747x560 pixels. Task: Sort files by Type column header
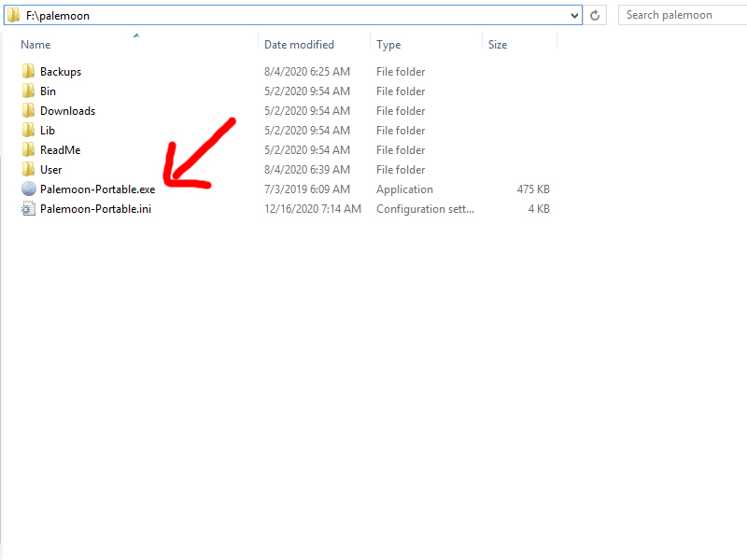coord(388,44)
